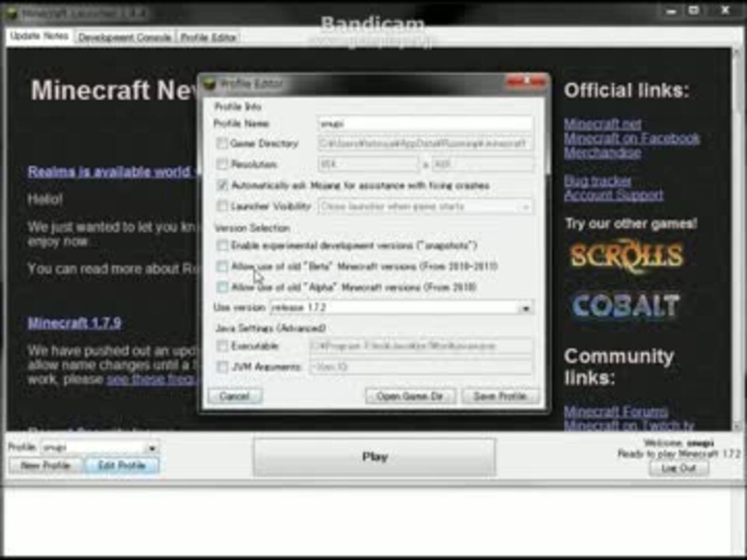747x560 pixels.
Task: Click the Cobalt game logo
Action: click(x=626, y=306)
